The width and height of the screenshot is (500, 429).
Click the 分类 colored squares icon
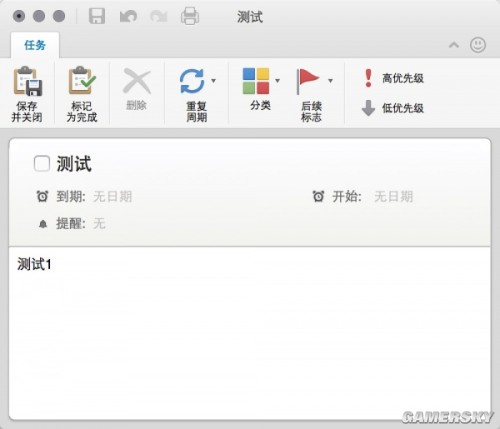[256, 81]
